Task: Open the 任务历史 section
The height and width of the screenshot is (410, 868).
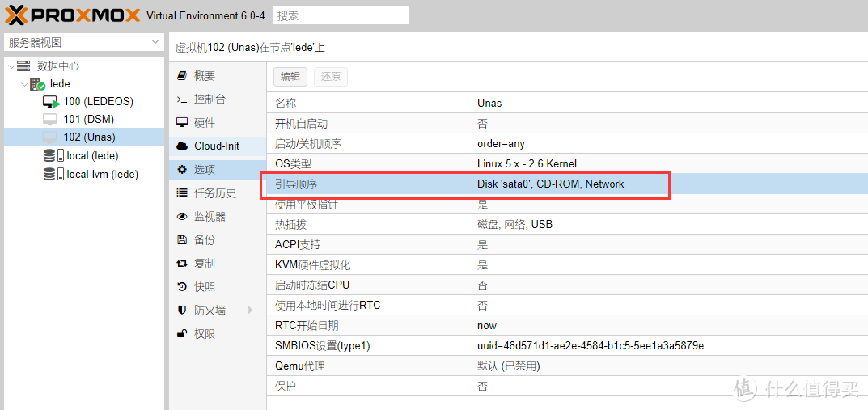Action: (x=214, y=193)
